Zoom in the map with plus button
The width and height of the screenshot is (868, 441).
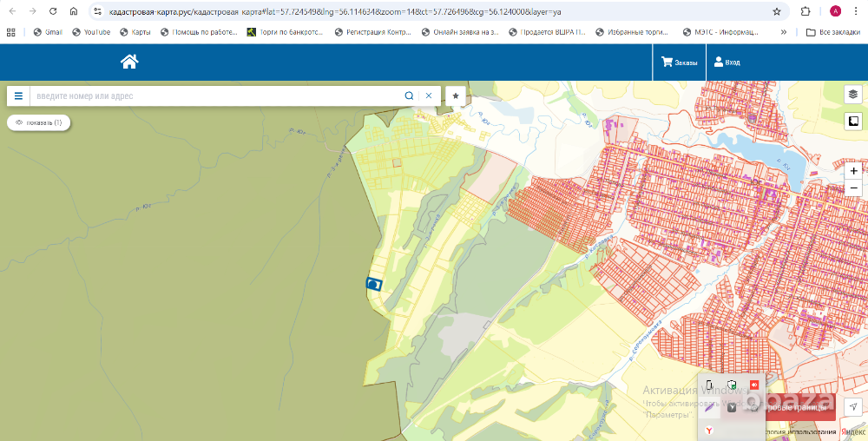(x=854, y=171)
